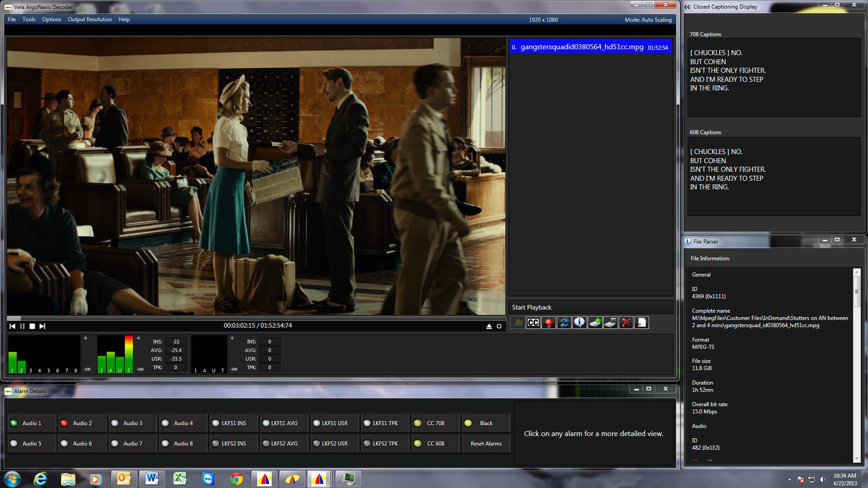Toggle the Audio 2 alarm indicator
The width and height of the screenshot is (868, 488).
pyautogui.click(x=63, y=423)
